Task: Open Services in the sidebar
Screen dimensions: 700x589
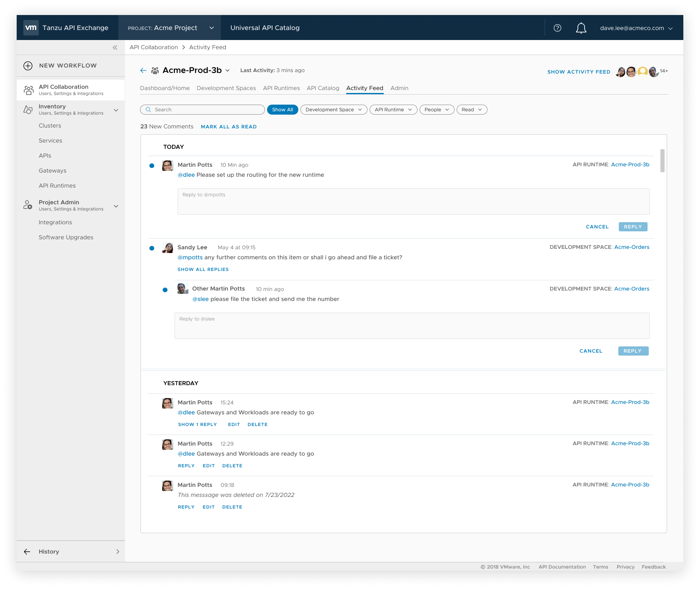Action: (50, 140)
